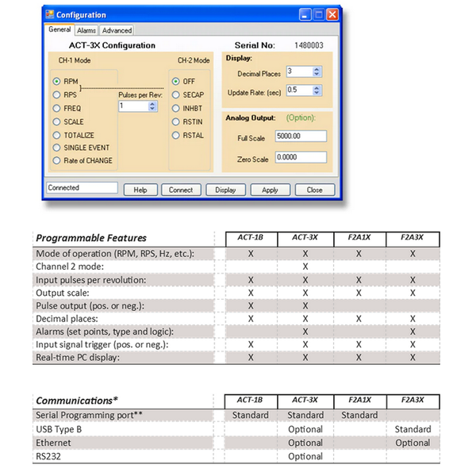Click the Alarms (set points, type and logic) label
The image size is (476, 476).
coord(105,332)
